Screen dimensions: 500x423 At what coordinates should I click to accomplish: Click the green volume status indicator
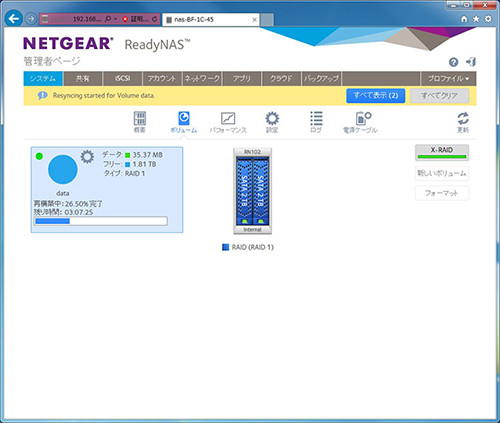pos(39,156)
